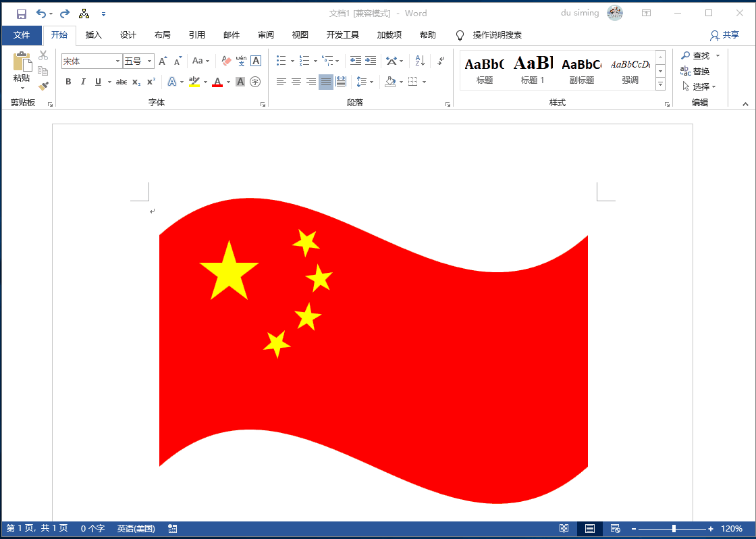Open line spacing options

pyautogui.click(x=365, y=82)
